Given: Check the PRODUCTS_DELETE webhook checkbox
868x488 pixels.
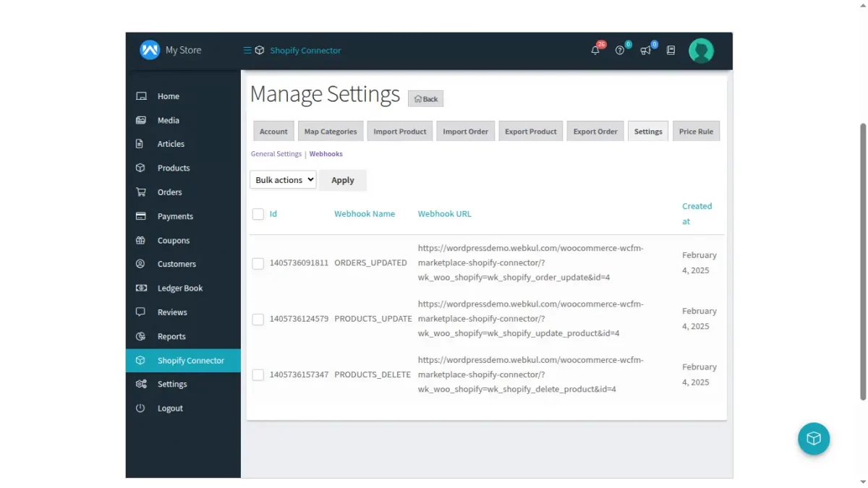Looking at the screenshot, I should point(258,374).
